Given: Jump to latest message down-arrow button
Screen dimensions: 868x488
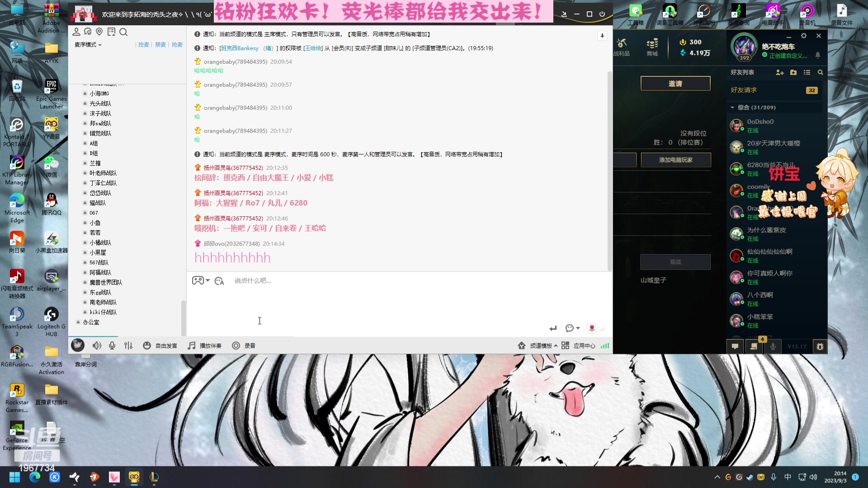Looking at the screenshot, I should pos(602,36).
